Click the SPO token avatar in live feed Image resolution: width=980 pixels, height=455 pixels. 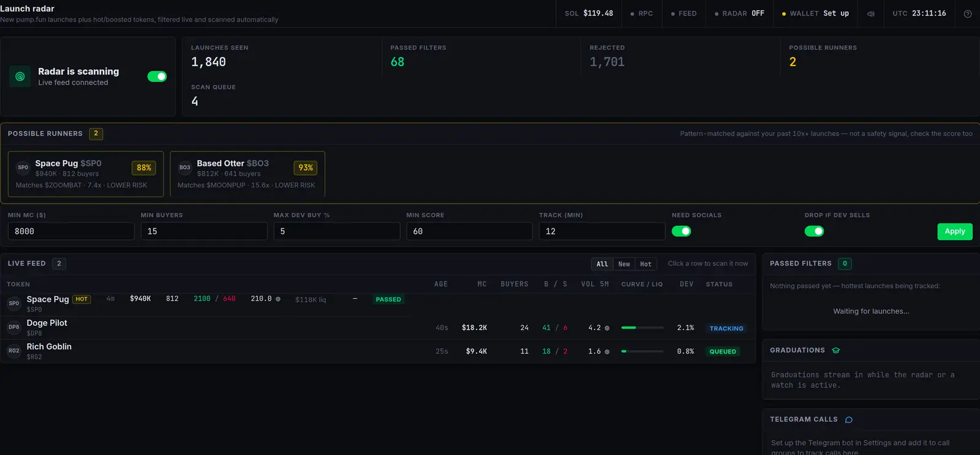(13, 303)
